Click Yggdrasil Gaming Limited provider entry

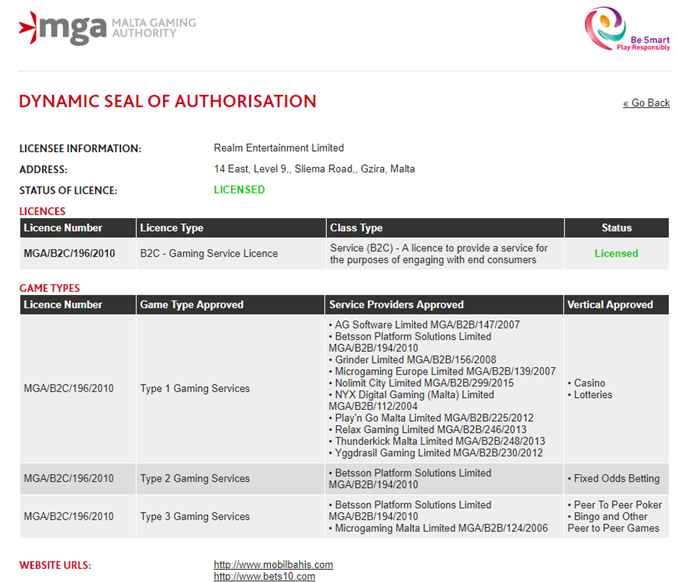click(435, 453)
